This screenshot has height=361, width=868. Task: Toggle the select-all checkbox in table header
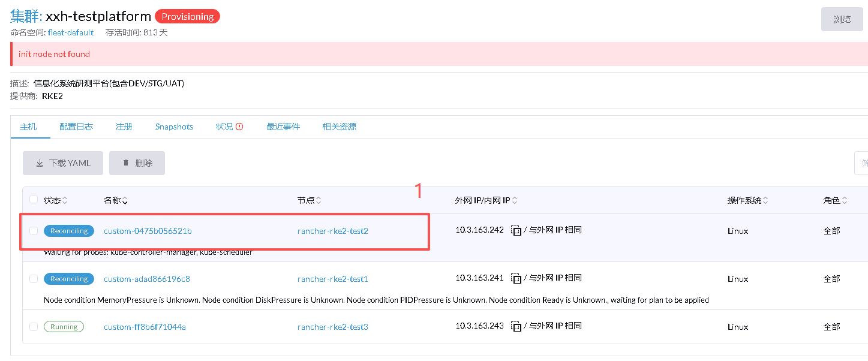34,200
